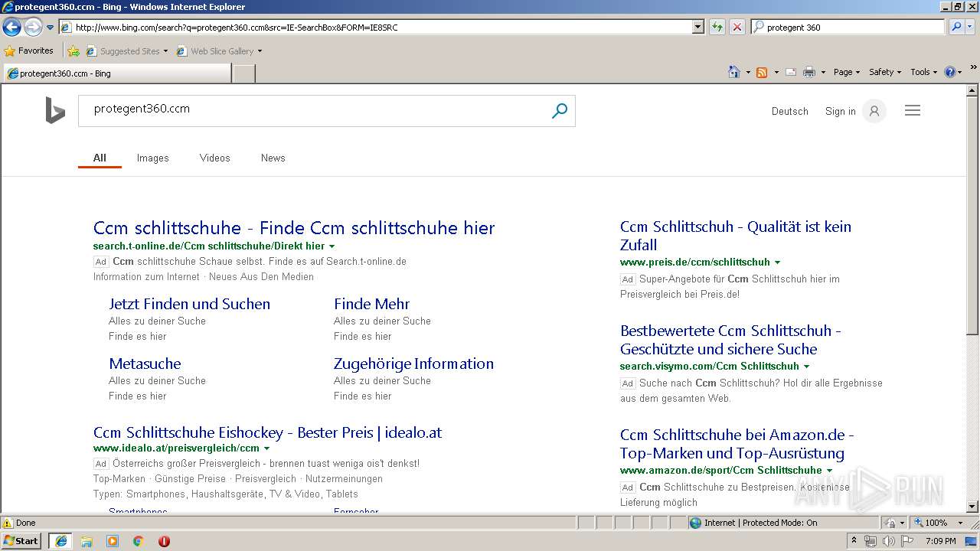
Task: Open the 'Finde Mehr' link
Action: pyautogui.click(x=371, y=304)
